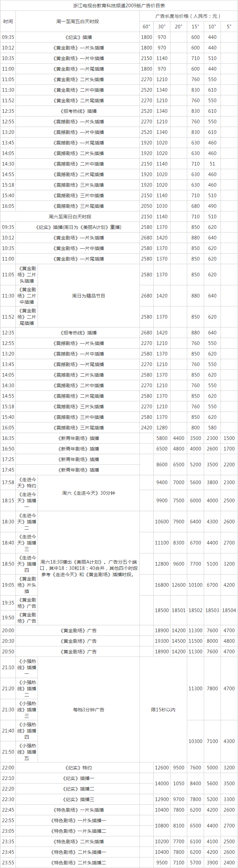Select the 17:25 time cell

(8, 459)
